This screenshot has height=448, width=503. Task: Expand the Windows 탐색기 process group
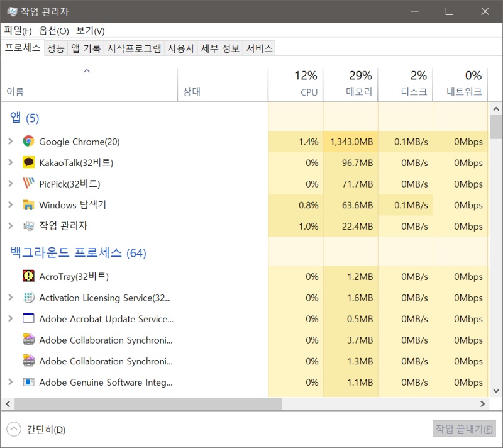10,204
